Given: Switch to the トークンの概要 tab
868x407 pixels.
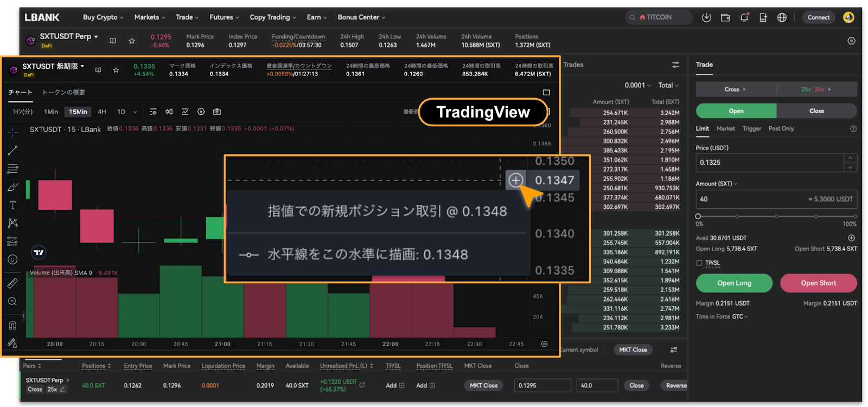Looking at the screenshot, I should [x=63, y=93].
